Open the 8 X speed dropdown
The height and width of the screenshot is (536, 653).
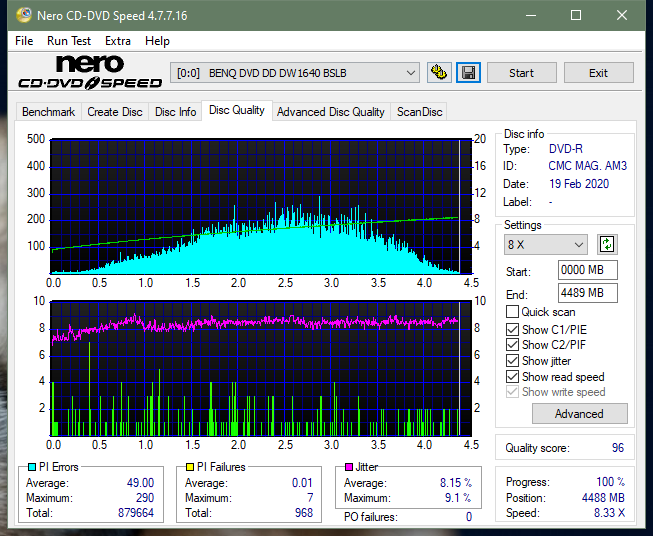tap(545, 244)
